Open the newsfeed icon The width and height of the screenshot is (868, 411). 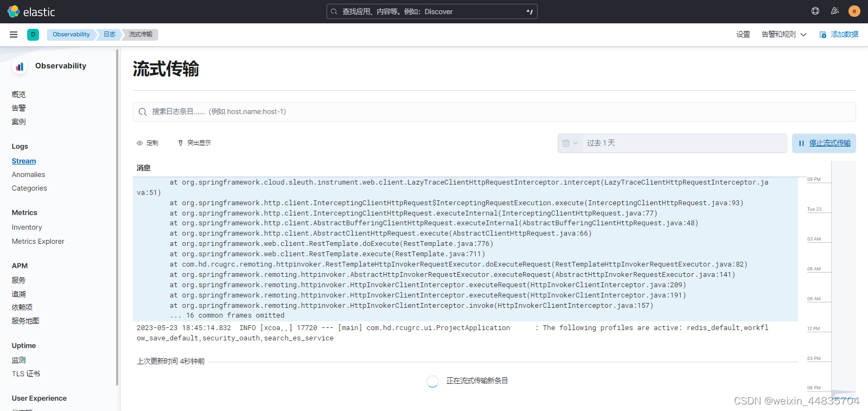pyautogui.click(x=835, y=11)
